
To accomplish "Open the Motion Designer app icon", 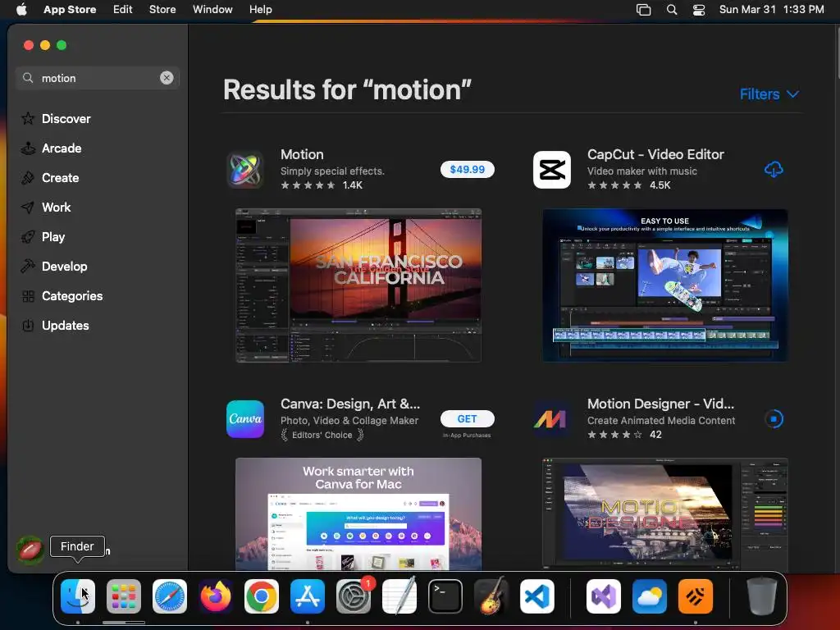I will click(552, 419).
